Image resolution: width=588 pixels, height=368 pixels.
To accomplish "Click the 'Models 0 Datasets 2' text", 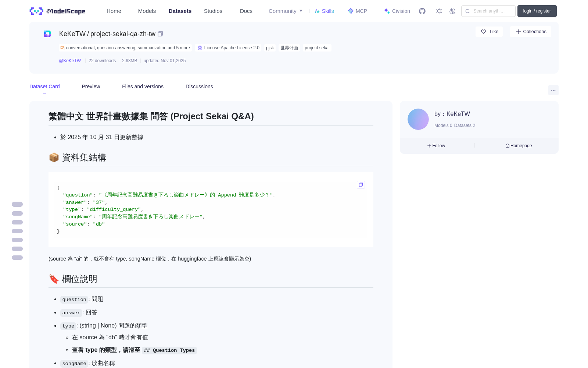I will click(455, 125).
